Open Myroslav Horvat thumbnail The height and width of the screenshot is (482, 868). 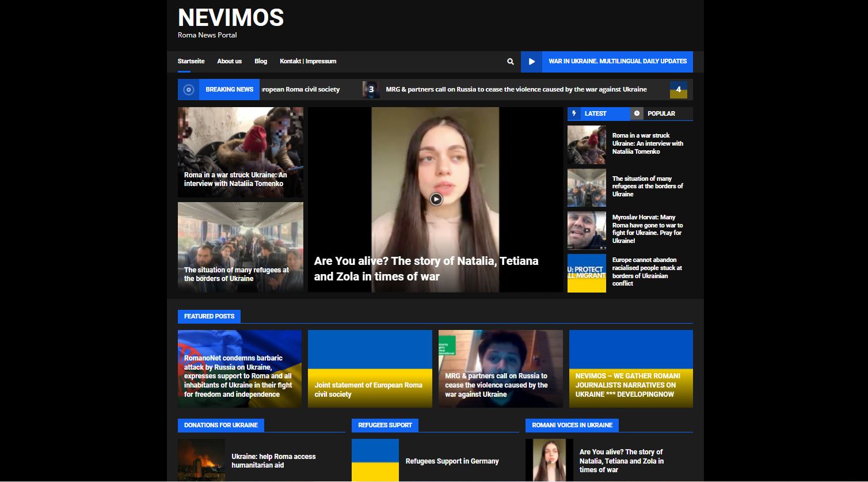[587, 230]
